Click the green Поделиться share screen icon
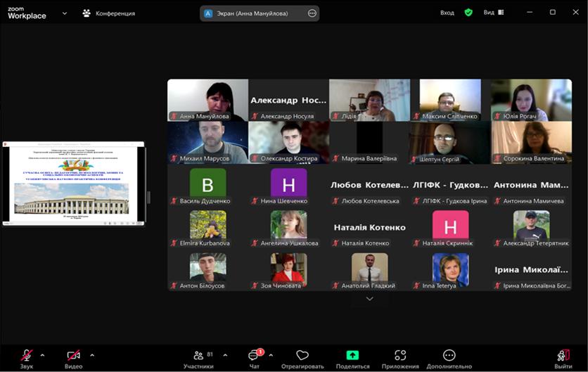Viewport: 588px width, 372px height. [x=352, y=355]
